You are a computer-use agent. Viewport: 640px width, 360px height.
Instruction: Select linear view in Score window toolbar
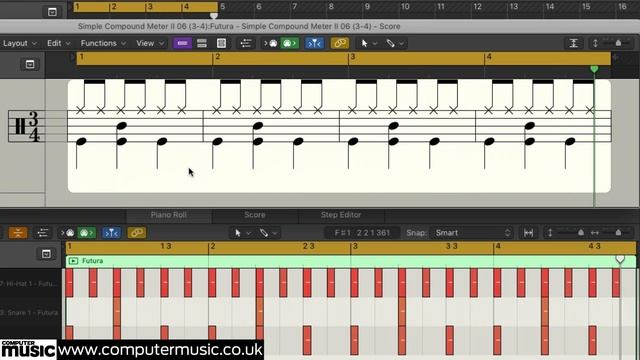click(182, 43)
